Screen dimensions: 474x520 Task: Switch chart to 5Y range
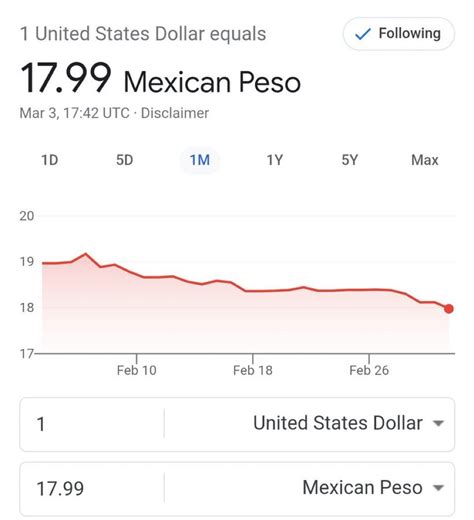click(x=350, y=160)
